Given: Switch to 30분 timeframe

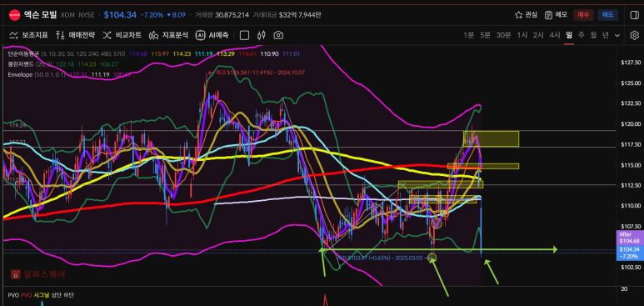Looking at the screenshot, I should [503, 35].
